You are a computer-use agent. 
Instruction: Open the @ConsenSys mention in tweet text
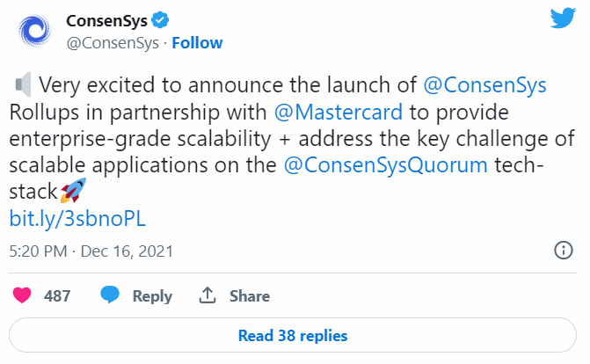(484, 86)
